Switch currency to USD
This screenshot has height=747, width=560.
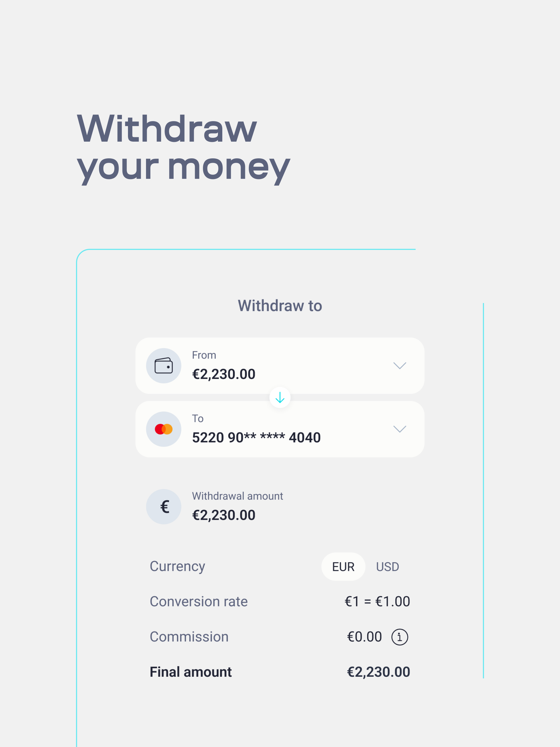tap(387, 567)
